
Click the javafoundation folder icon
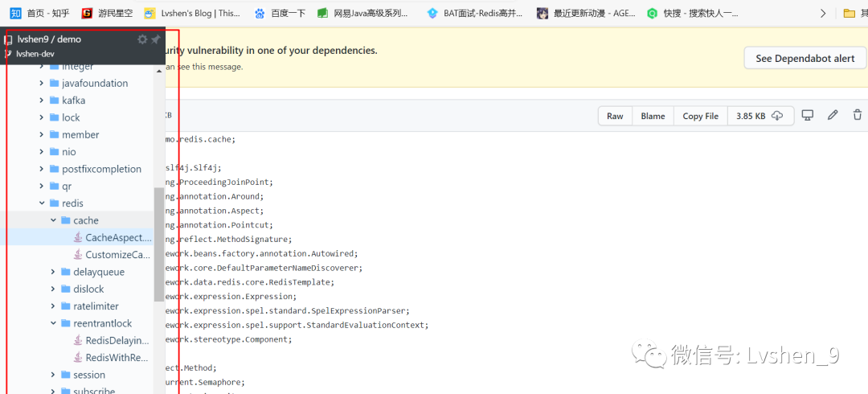(54, 83)
